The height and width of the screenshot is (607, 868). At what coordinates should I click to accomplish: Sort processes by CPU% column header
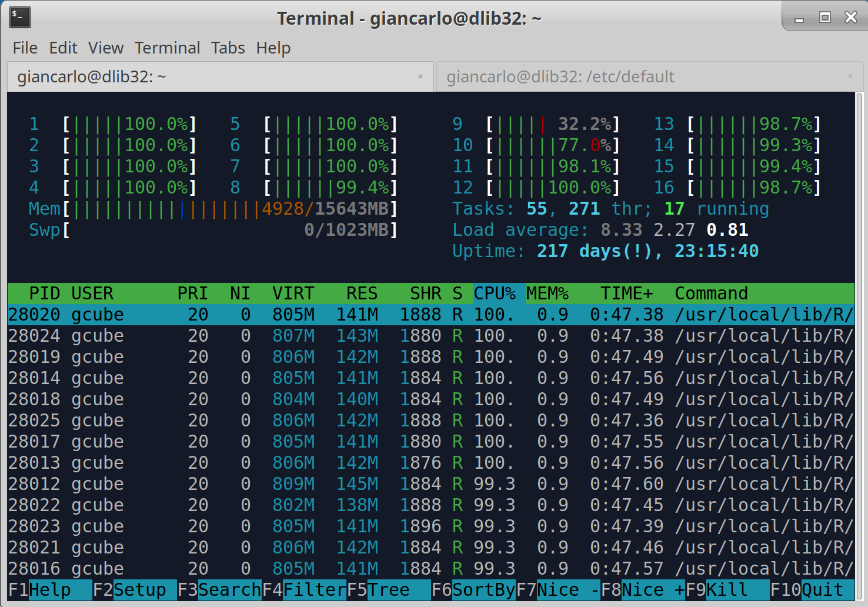pos(495,294)
